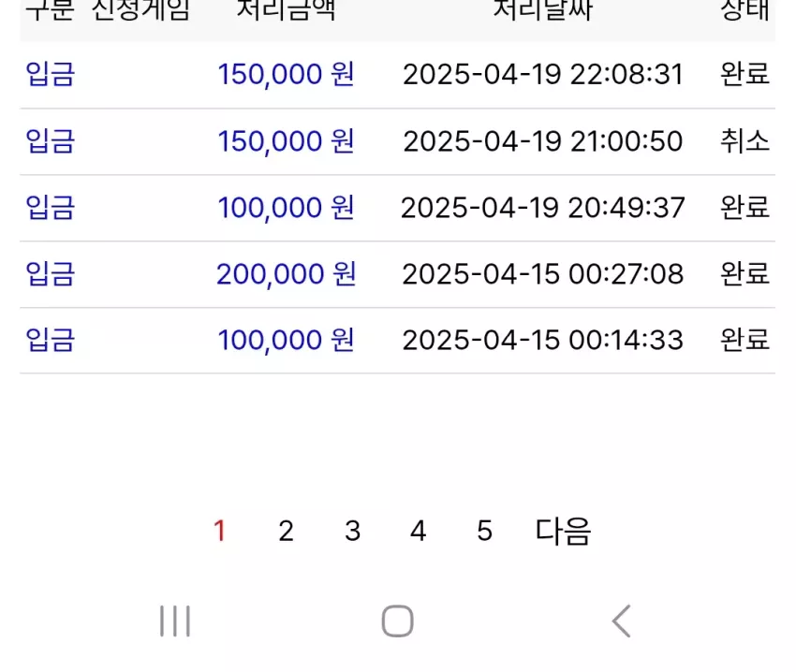The image size is (796, 672).
Task: Go to page 3 of history
Action: 352,532
